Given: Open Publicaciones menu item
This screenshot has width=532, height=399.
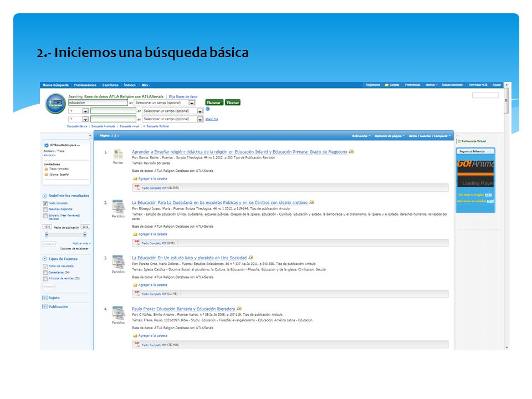Looking at the screenshot, I should click(x=85, y=85).
